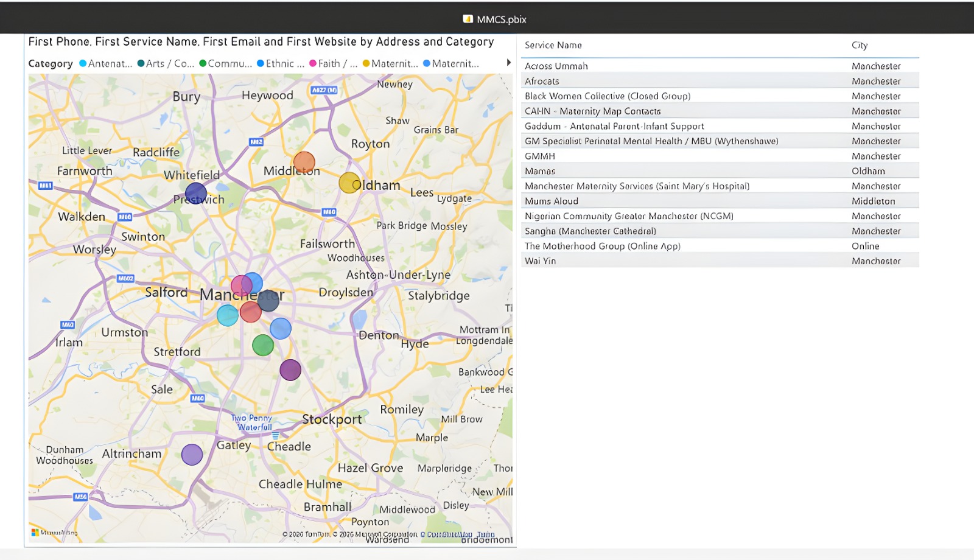974x560 pixels.
Task: Sort table by City column header
Action: click(x=860, y=45)
